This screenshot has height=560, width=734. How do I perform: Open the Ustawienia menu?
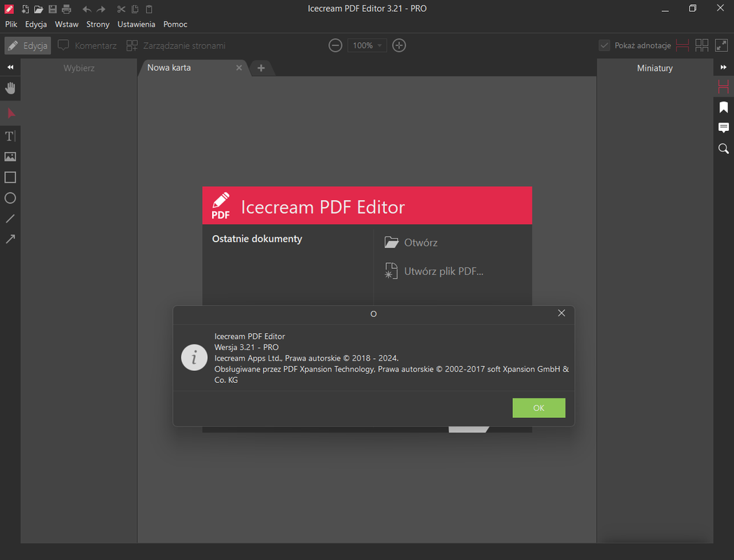point(136,24)
